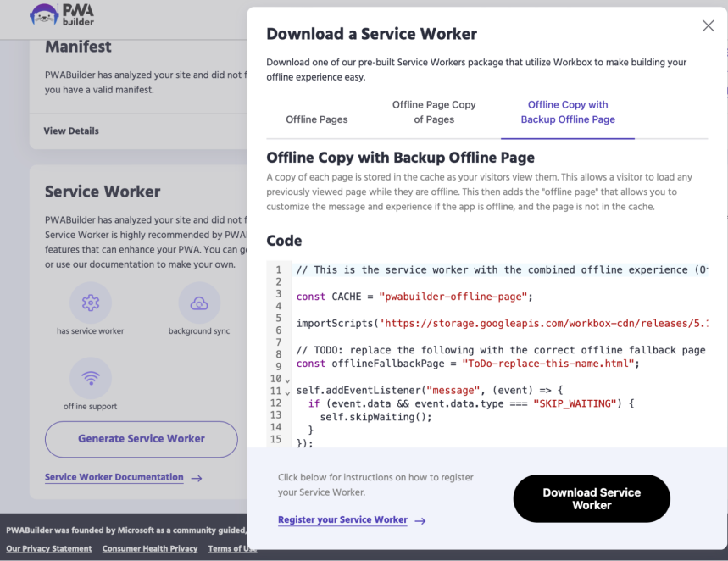Screen dimensions: 728x561
Task: Click the Download Service Worker button
Action: pos(592,498)
